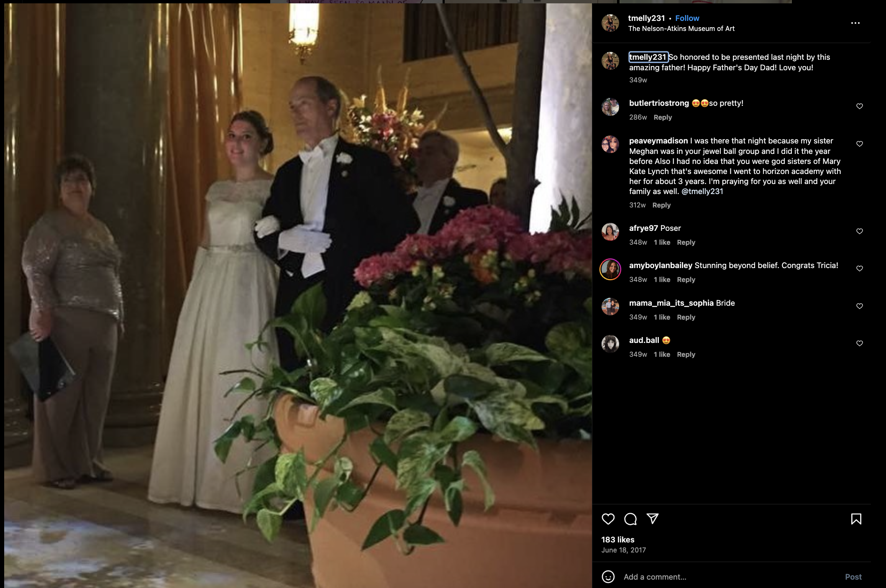Reply to afrye97's Poser comment
The height and width of the screenshot is (588, 886).
tap(686, 242)
